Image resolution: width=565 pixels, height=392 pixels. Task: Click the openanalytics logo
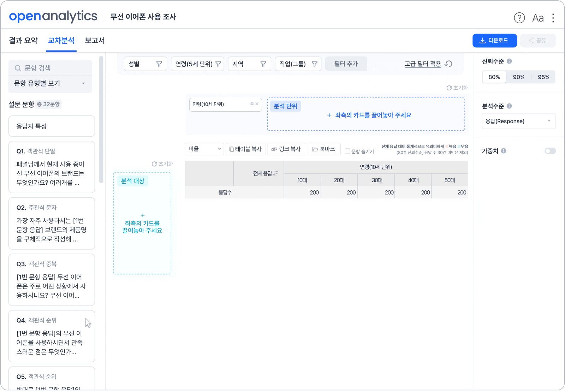[53, 16]
